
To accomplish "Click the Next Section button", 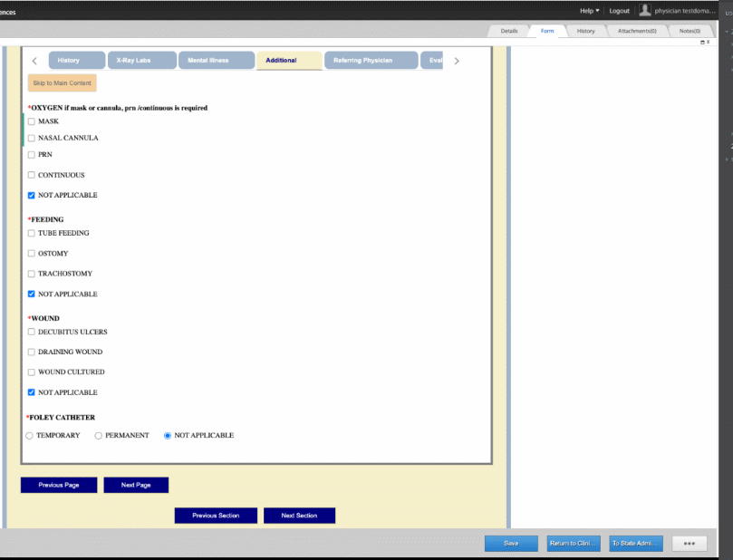I will point(299,516).
